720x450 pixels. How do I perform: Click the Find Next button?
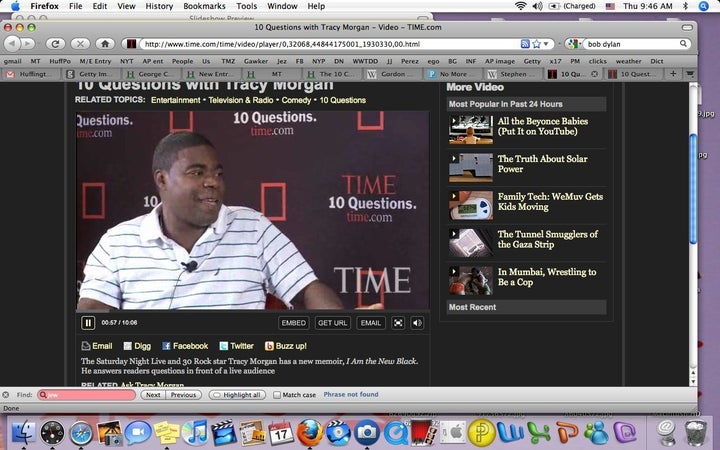coord(153,395)
